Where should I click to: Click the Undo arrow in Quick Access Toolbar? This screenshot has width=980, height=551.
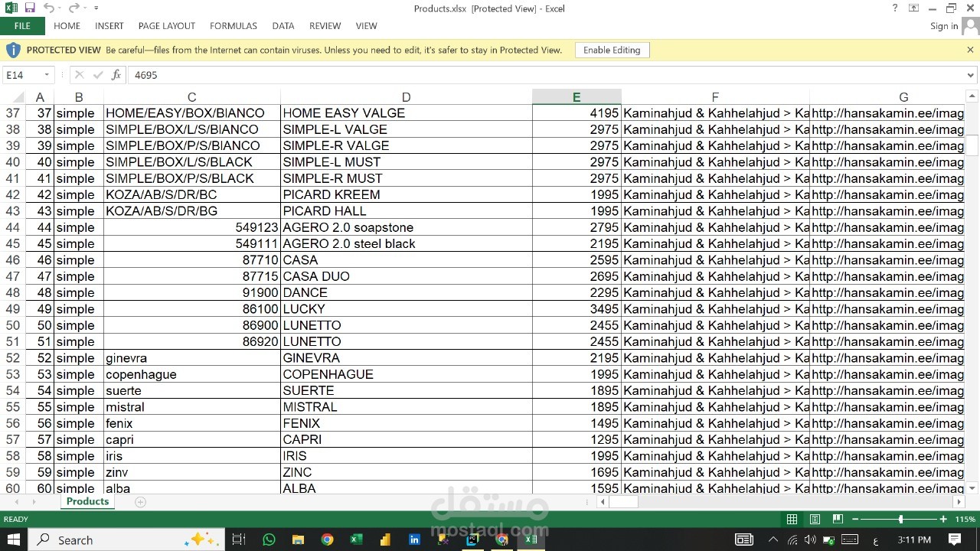[49, 8]
